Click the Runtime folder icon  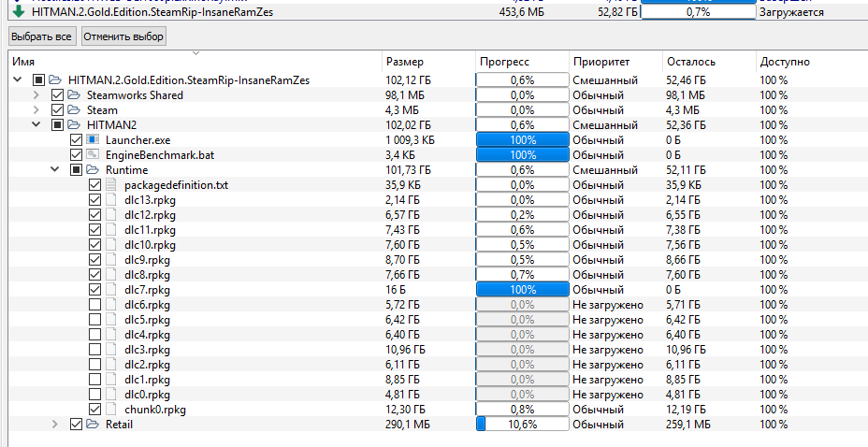(x=93, y=170)
